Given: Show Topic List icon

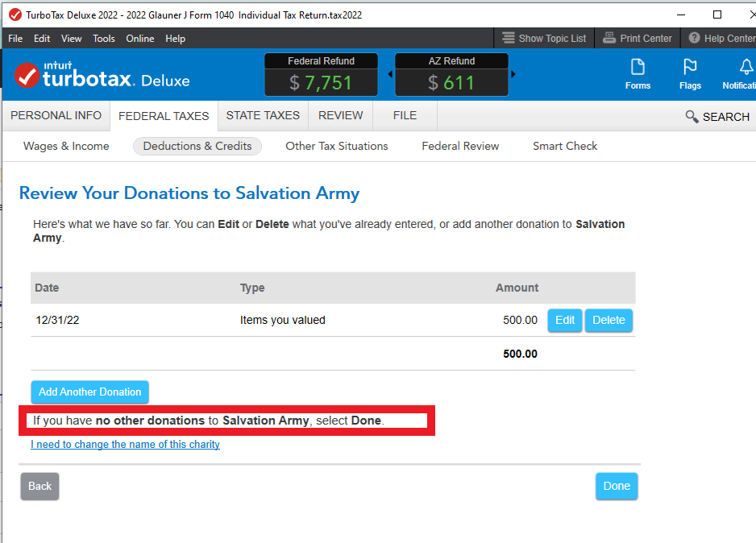Looking at the screenshot, I should [509, 38].
